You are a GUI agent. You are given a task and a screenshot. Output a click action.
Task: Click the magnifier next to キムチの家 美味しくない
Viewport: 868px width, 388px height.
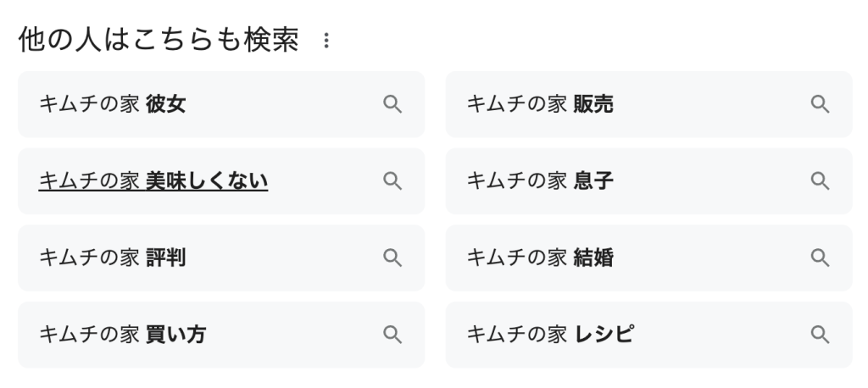point(392,180)
